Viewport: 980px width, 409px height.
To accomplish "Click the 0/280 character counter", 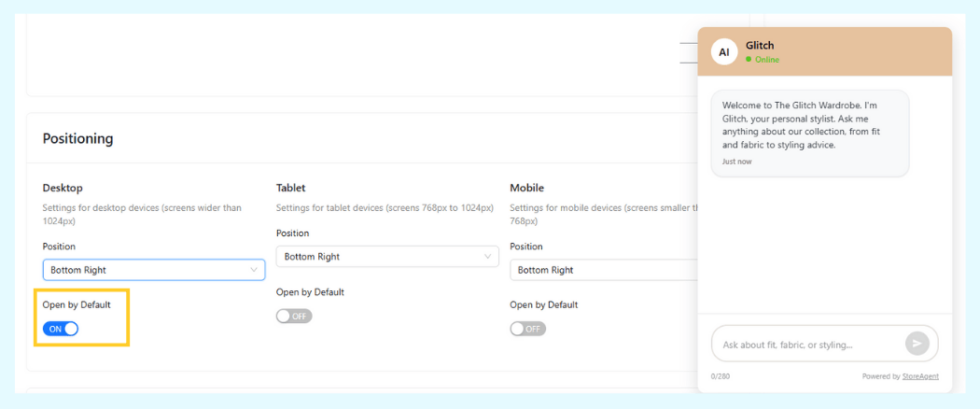I will pyautogui.click(x=720, y=376).
